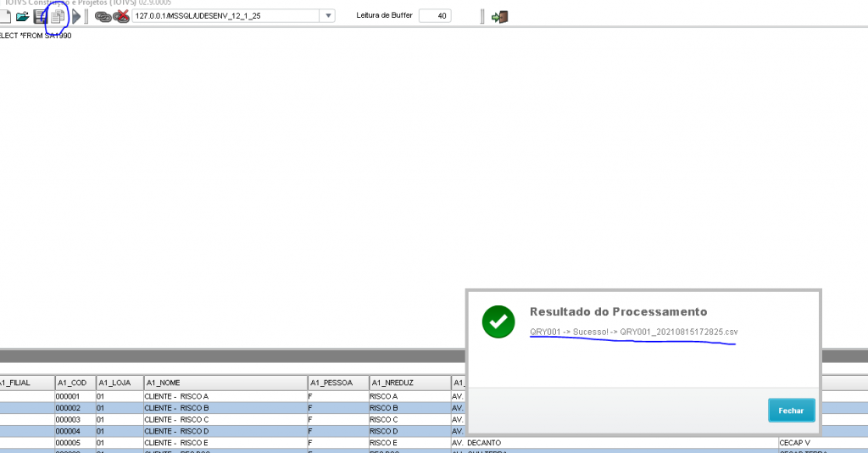
Task: Click the connect database chain icon
Action: [103, 16]
